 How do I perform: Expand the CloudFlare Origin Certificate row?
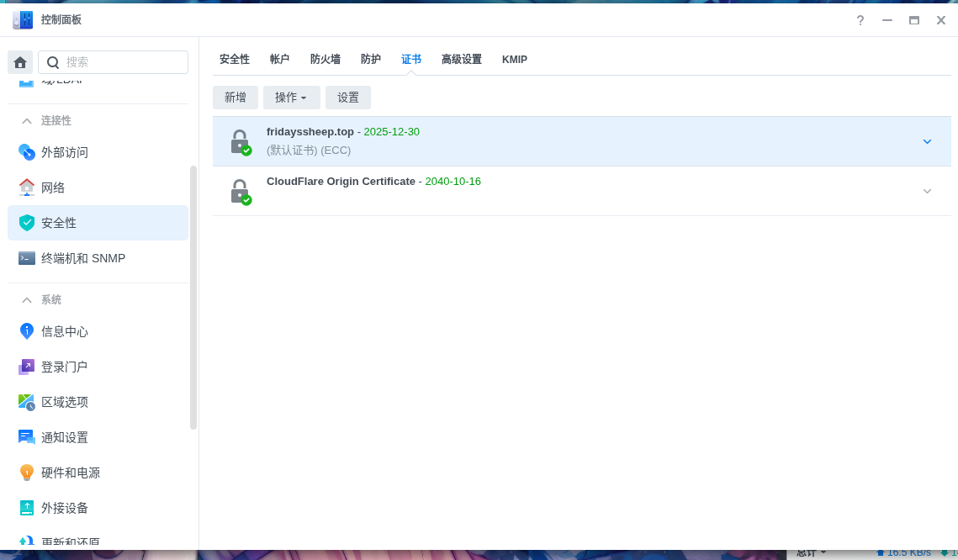click(x=927, y=191)
